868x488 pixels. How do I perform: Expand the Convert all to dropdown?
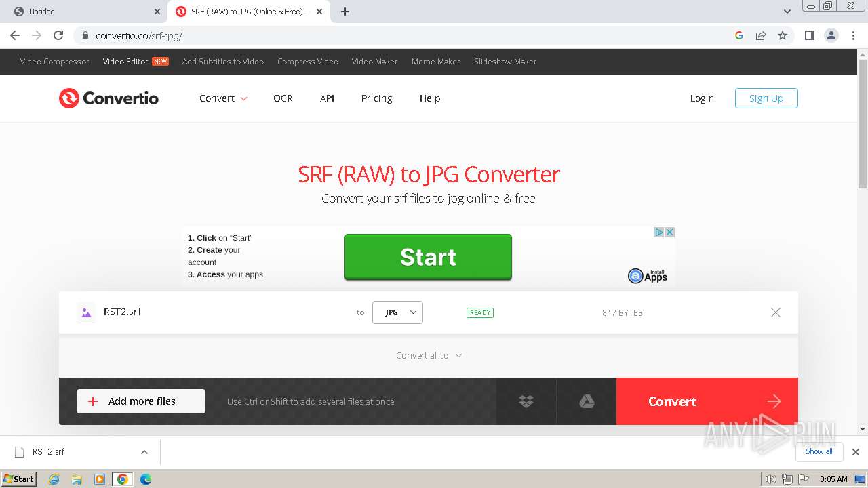pos(429,355)
